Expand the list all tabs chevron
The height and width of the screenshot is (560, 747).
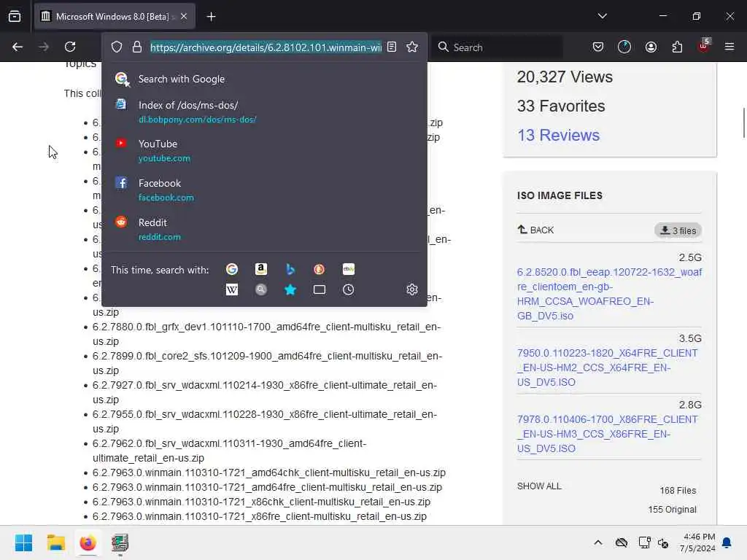pos(602,16)
